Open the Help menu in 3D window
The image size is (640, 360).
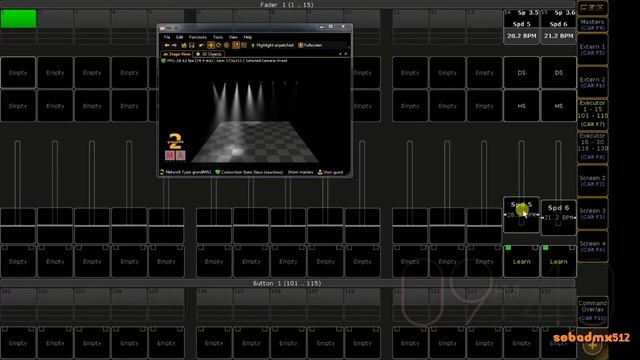point(248,37)
